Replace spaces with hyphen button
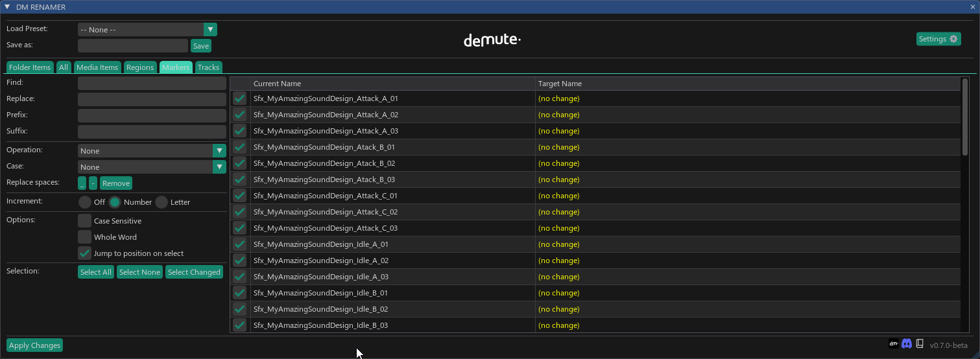The width and height of the screenshot is (980, 359). click(93, 183)
